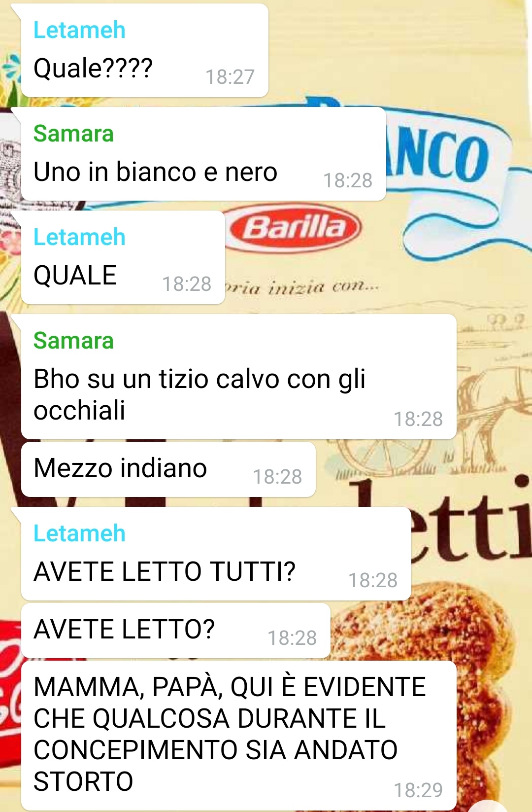Tap the 'QUALE' message bubble

tap(123, 257)
